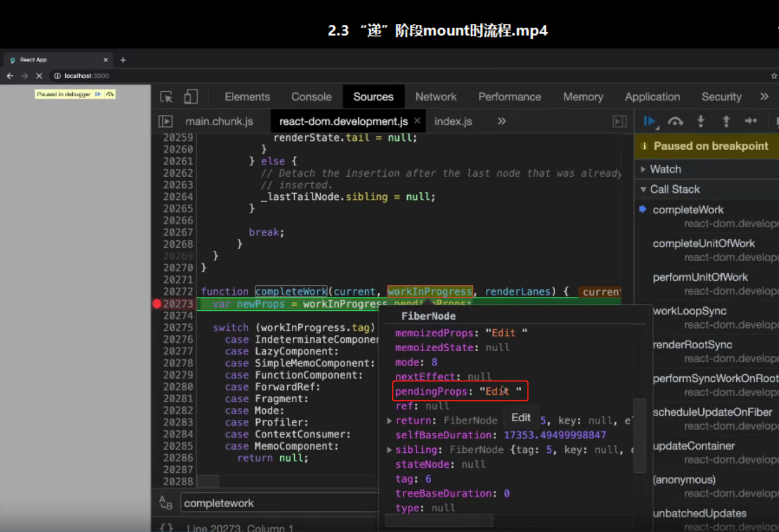Step into next function call

701,121
